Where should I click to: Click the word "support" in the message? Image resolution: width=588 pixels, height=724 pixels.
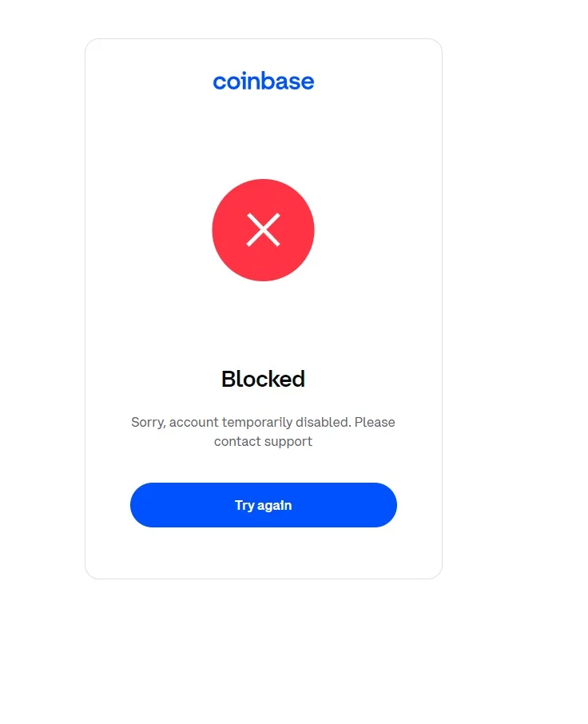coord(288,442)
